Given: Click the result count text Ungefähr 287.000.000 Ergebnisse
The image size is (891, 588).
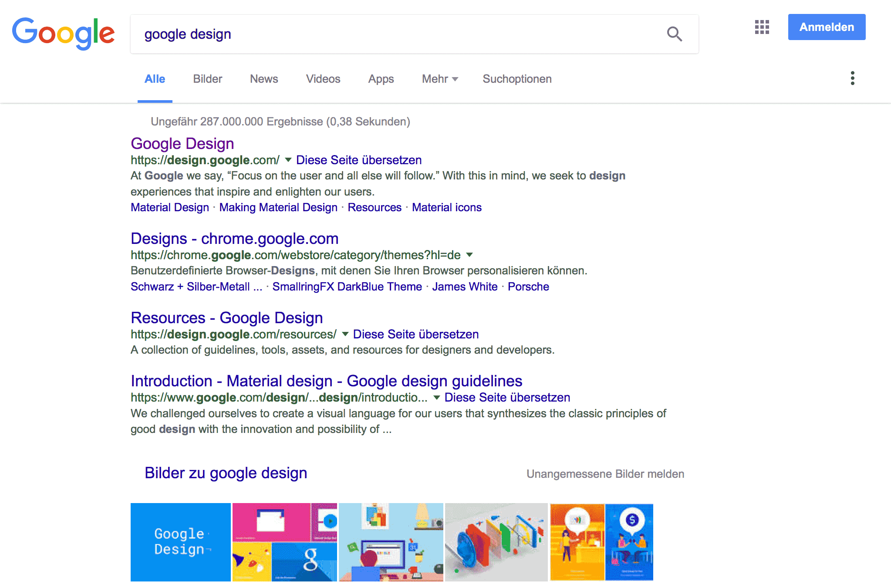Looking at the screenshot, I should click(x=280, y=122).
